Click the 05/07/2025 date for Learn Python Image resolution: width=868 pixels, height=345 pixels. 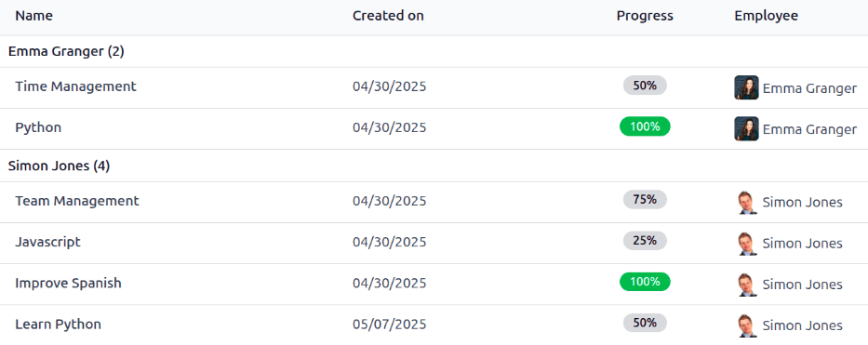click(390, 325)
